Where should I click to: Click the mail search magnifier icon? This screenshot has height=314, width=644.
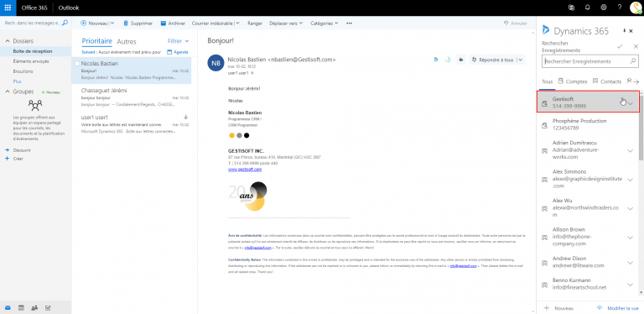click(65, 23)
